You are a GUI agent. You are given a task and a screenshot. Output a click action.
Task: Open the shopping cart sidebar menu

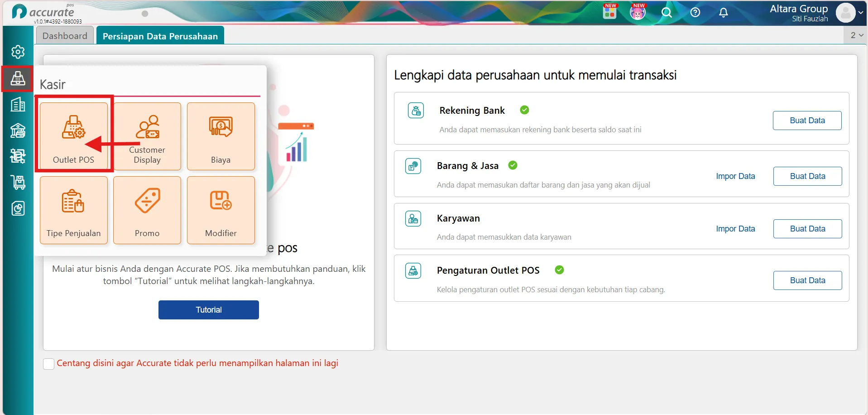[x=18, y=182]
